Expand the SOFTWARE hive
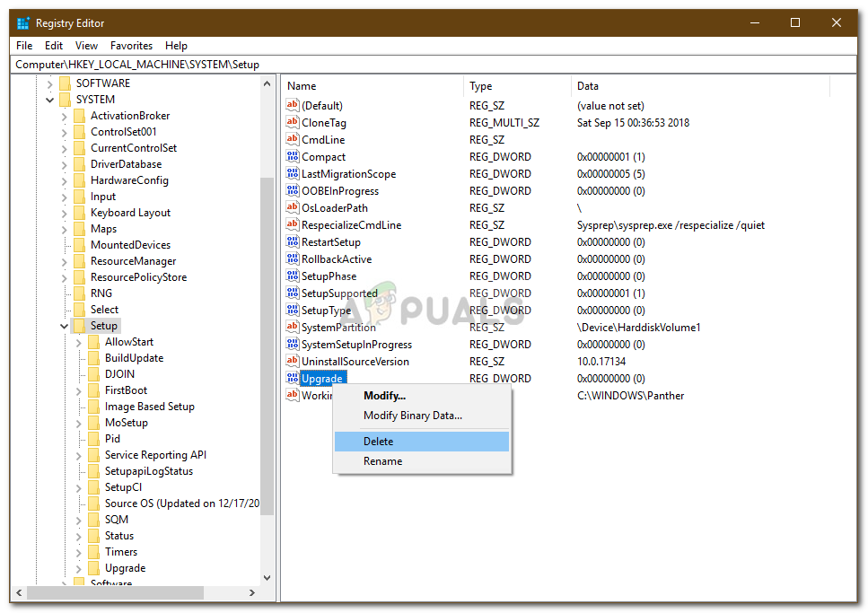The width and height of the screenshot is (868, 613). pyautogui.click(x=50, y=83)
